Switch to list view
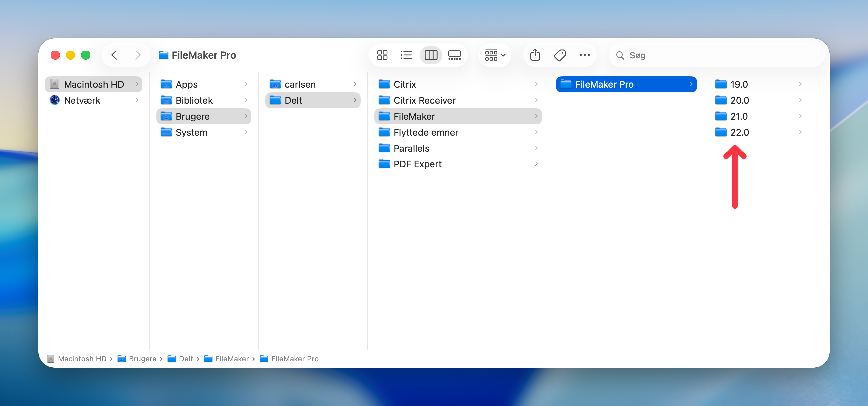 (406, 55)
